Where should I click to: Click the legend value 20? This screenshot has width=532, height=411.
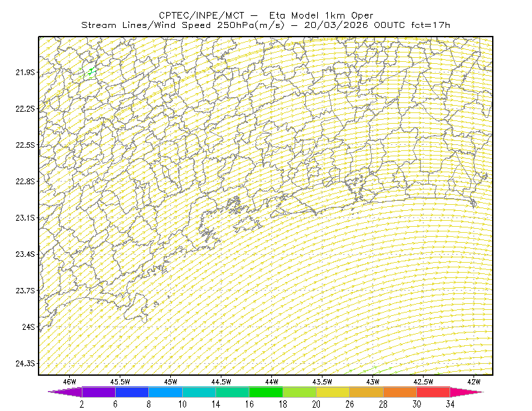317,404
